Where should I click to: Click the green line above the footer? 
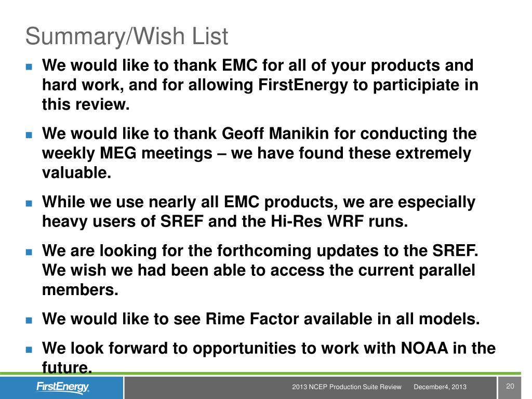(261, 373)
